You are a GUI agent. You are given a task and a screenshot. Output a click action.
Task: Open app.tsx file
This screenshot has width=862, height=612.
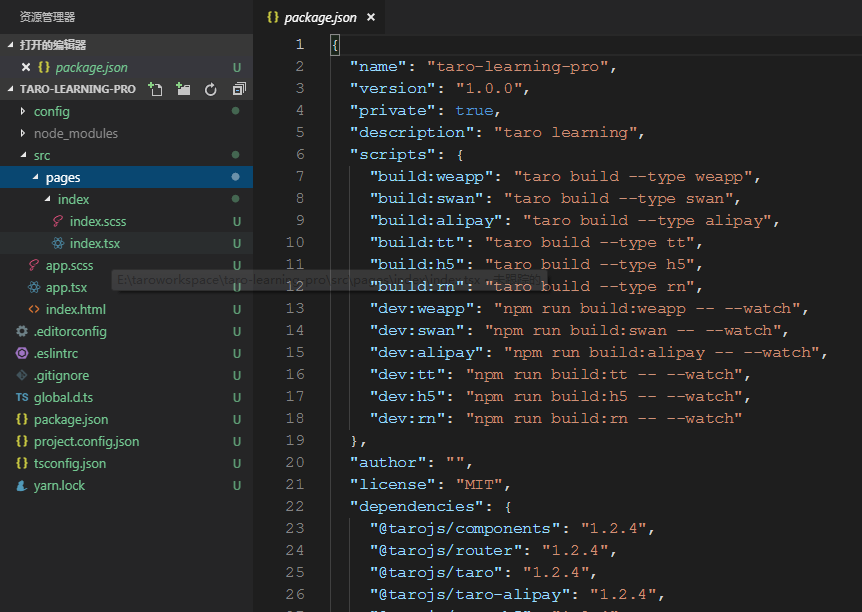[x=126, y=287]
